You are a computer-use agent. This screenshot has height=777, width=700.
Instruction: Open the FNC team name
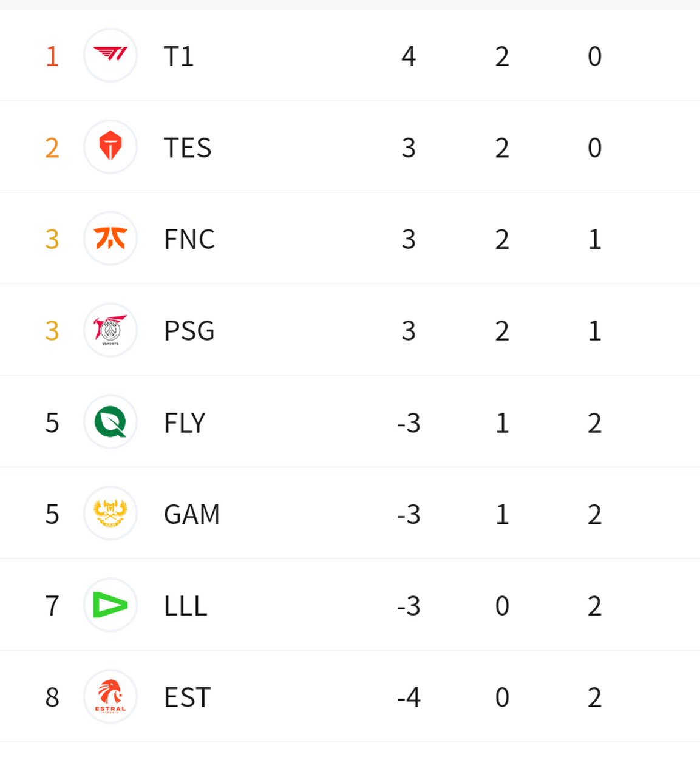(x=189, y=240)
